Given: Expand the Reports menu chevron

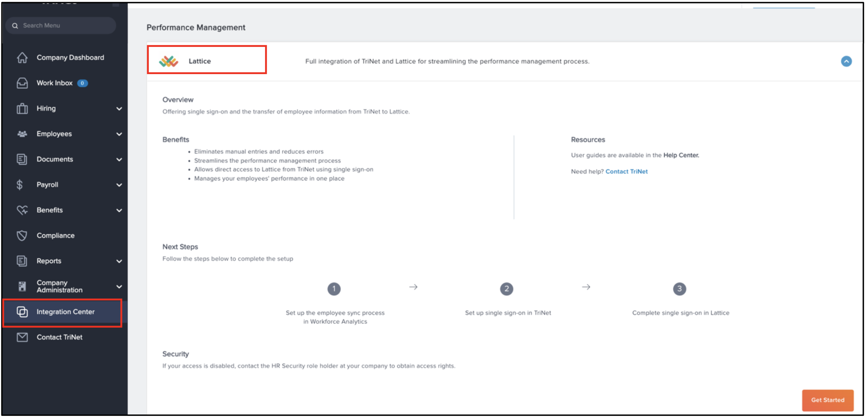Looking at the screenshot, I should click(119, 262).
